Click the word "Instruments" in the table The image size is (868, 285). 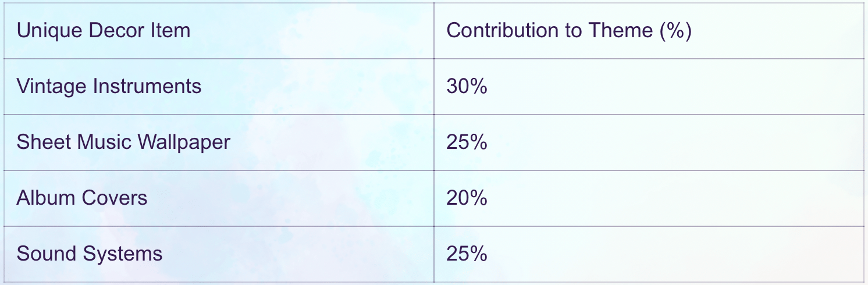click(x=147, y=87)
